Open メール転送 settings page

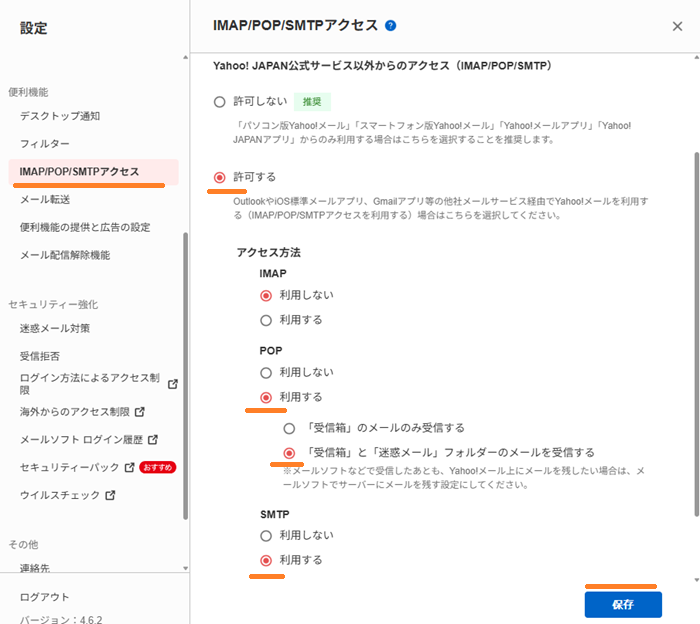[x=45, y=199]
